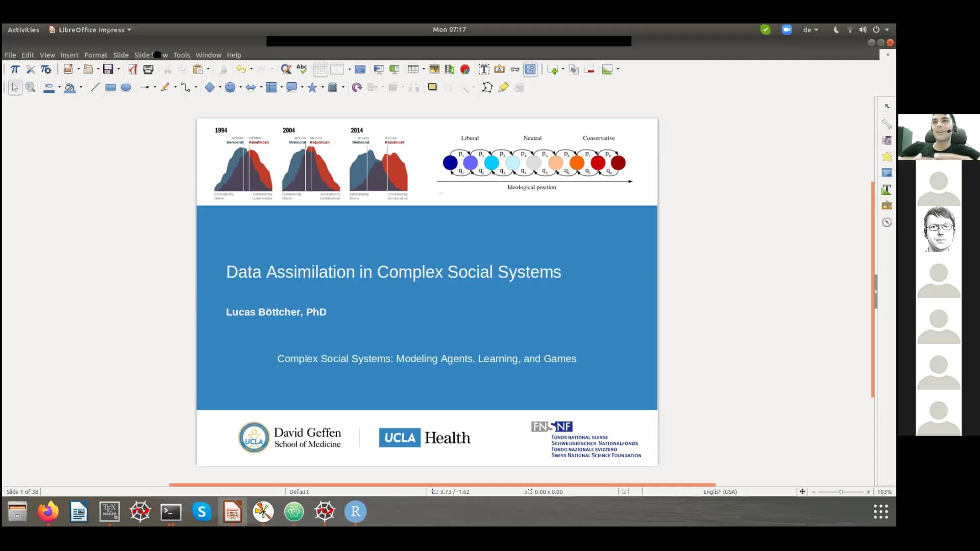The height and width of the screenshot is (551, 980).
Task: Toggle the Draw Functions toolbar button
Action: (530, 69)
